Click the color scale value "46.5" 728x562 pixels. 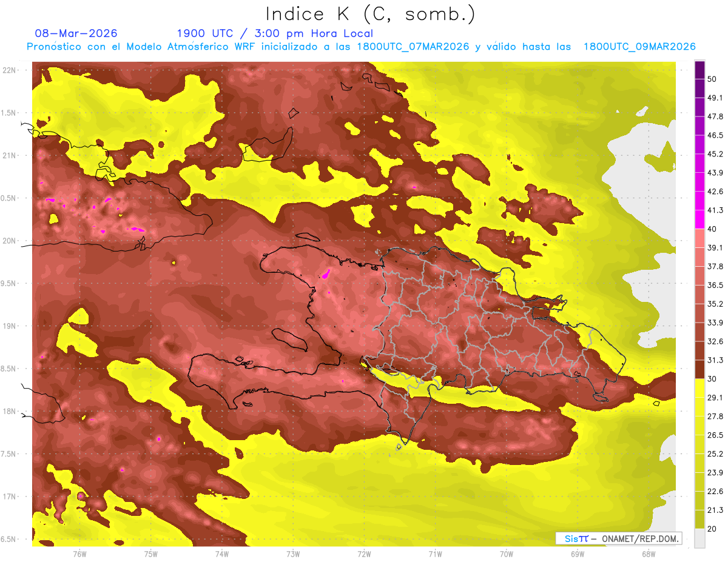(715, 135)
